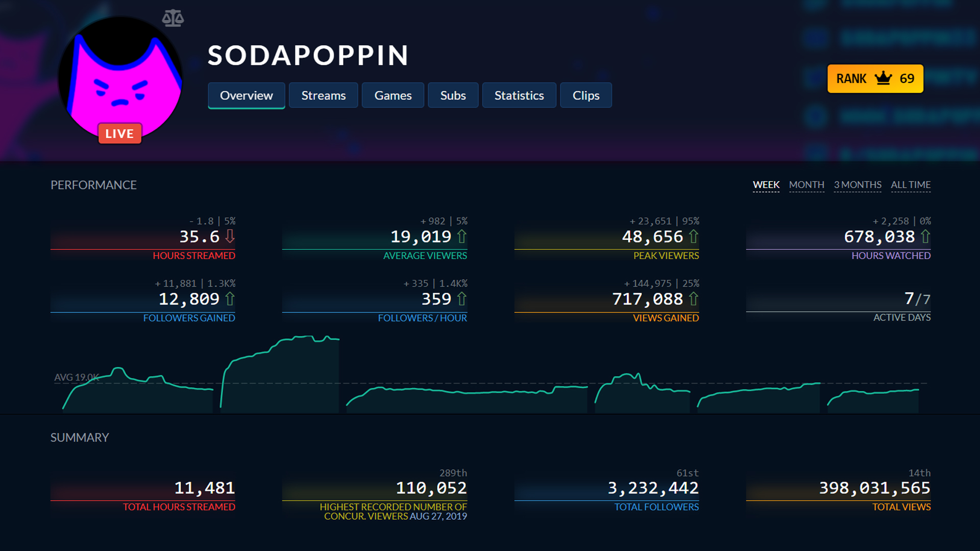The height and width of the screenshot is (551, 980).
Task: Click the HOURS STREAMED label
Action: pos(194,256)
